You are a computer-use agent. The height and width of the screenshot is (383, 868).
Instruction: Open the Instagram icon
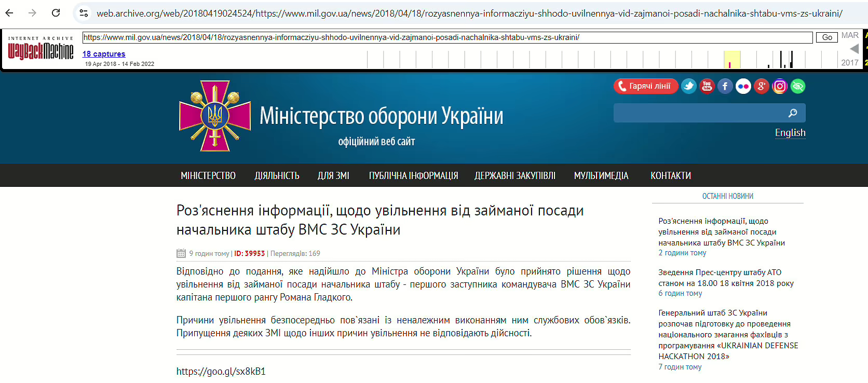(780, 86)
